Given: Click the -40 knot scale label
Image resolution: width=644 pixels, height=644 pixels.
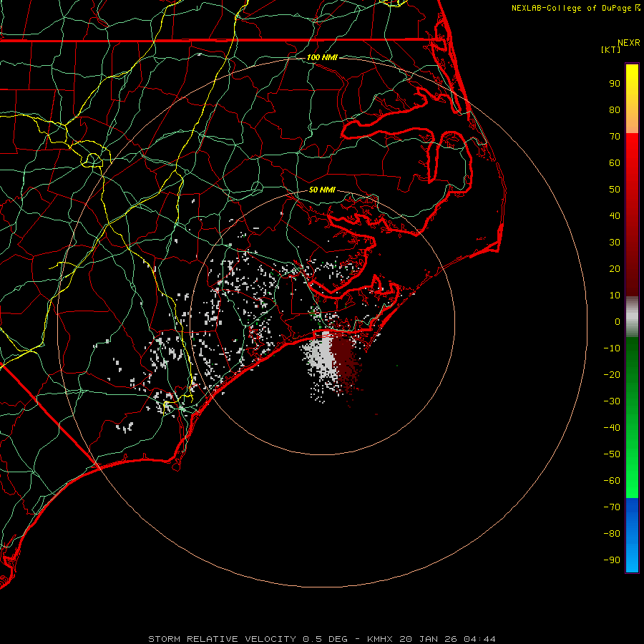Looking at the screenshot, I should click(612, 428).
